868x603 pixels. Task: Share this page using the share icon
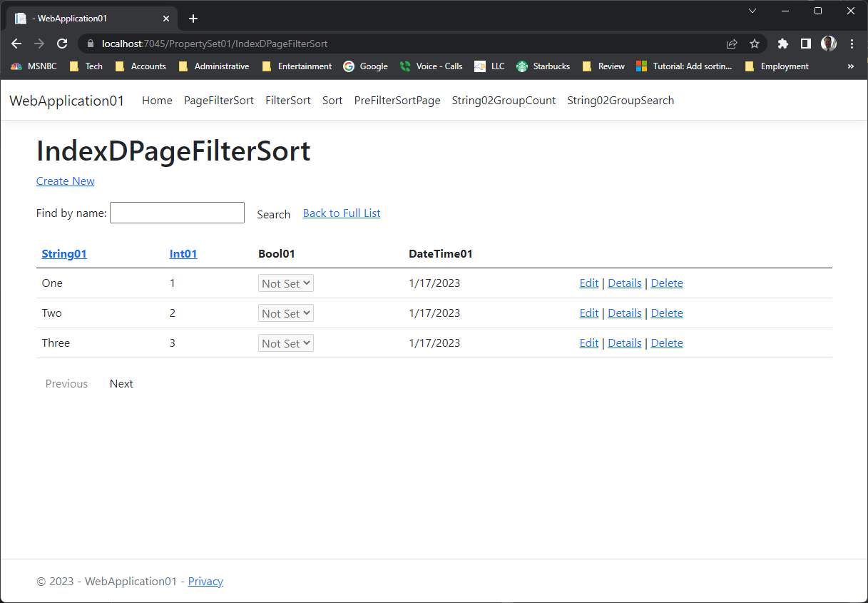coord(732,44)
